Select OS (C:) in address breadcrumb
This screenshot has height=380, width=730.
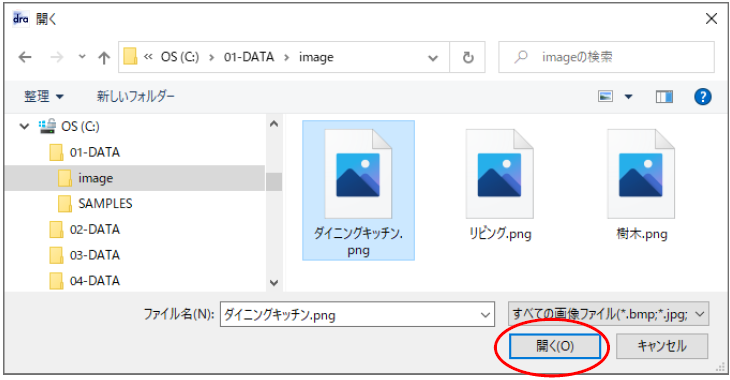[x=180, y=57]
